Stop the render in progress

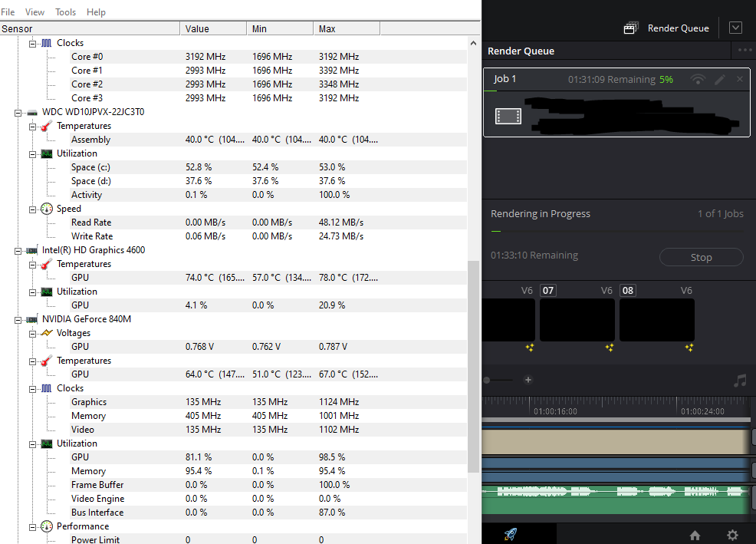coord(701,257)
